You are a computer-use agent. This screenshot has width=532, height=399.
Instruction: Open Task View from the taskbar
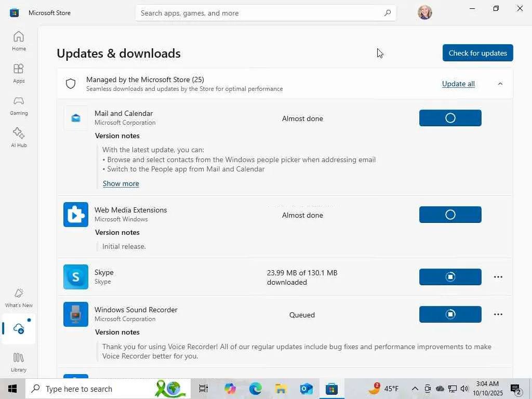[x=204, y=389]
